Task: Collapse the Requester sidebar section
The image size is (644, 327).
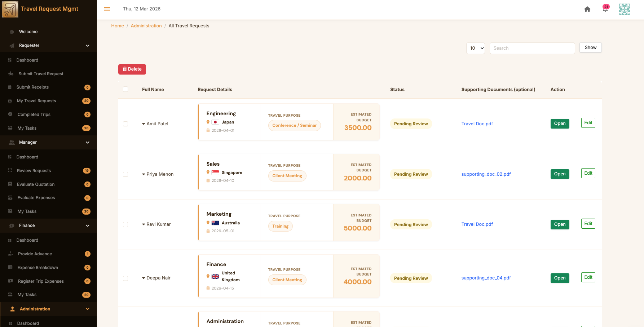Action: click(87, 46)
